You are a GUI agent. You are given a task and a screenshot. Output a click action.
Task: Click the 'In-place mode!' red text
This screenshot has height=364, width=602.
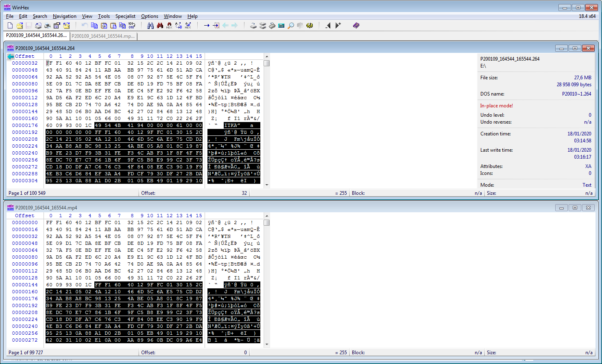(497, 106)
